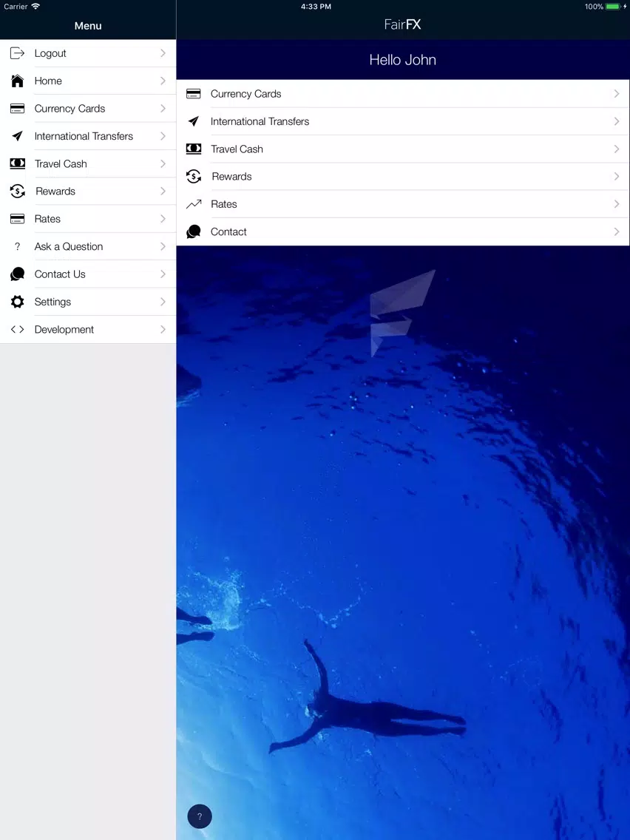
Task: Open Rewards from the main list
Action: (x=403, y=176)
